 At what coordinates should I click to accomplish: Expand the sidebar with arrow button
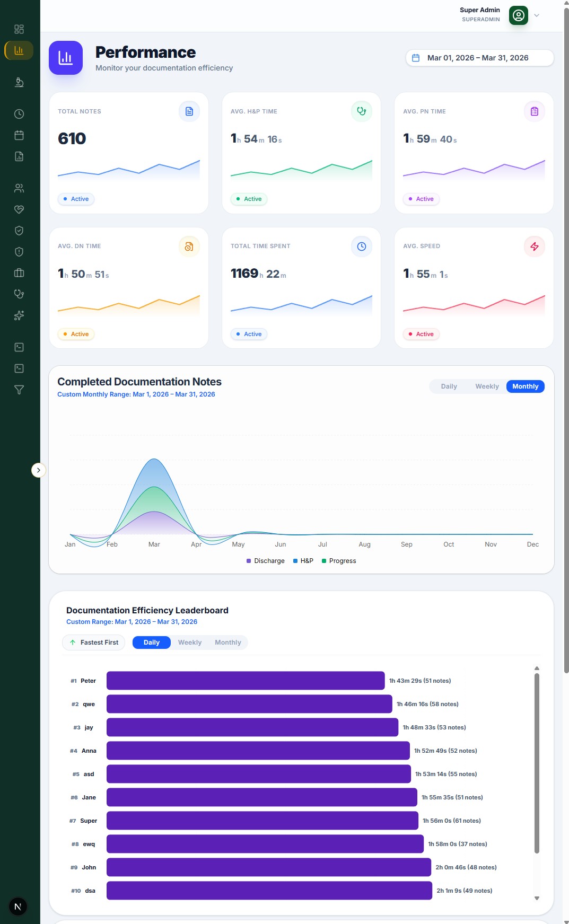click(x=39, y=470)
